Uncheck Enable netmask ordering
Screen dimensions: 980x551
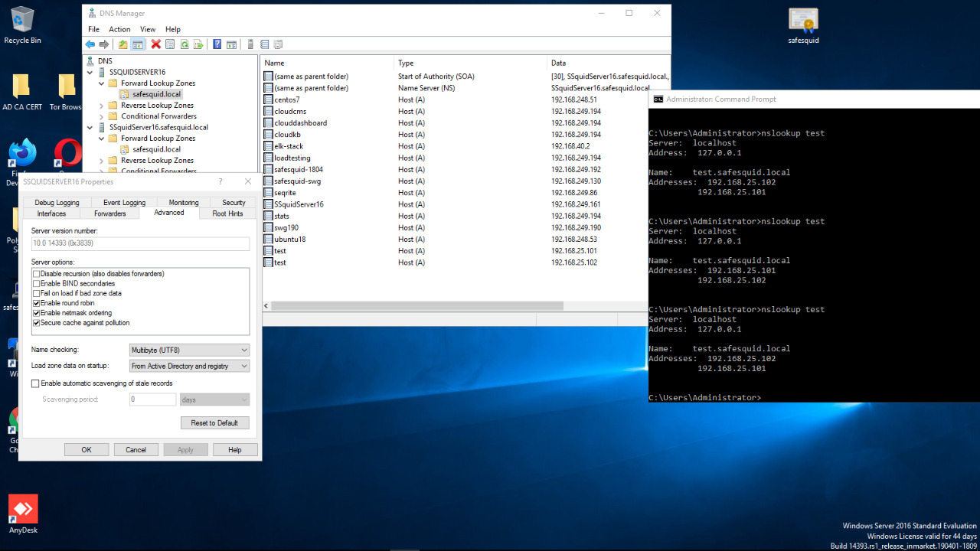tap(36, 313)
